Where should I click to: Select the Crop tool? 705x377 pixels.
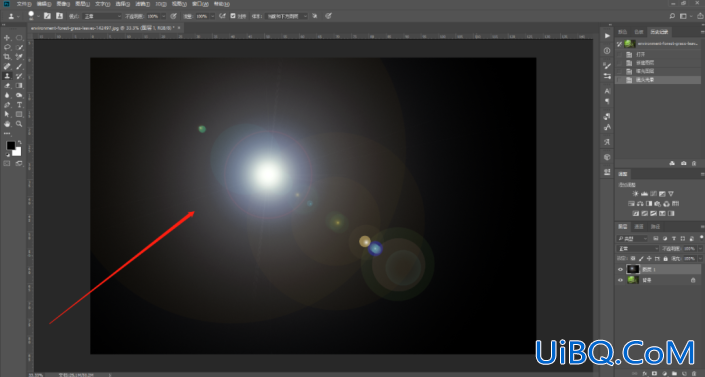7,57
